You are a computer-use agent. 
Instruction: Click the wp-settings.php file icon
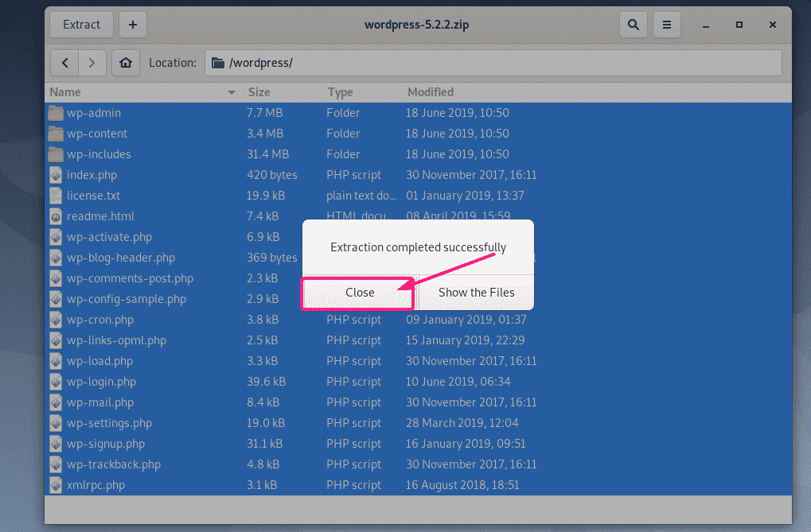56,423
